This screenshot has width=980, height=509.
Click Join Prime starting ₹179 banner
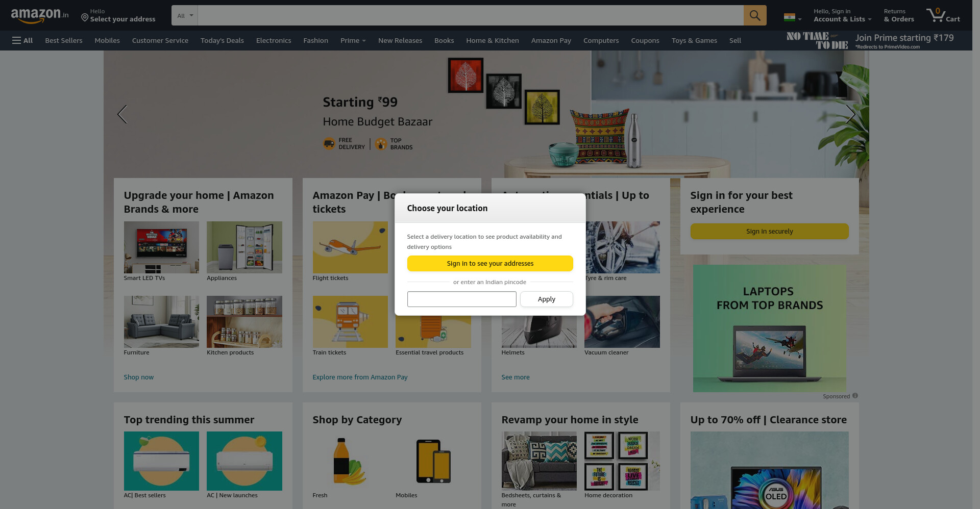(x=870, y=41)
